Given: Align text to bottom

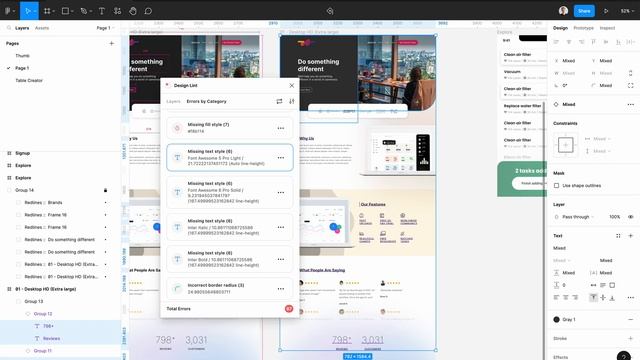Looking at the screenshot, I should (x=612, y=298).
